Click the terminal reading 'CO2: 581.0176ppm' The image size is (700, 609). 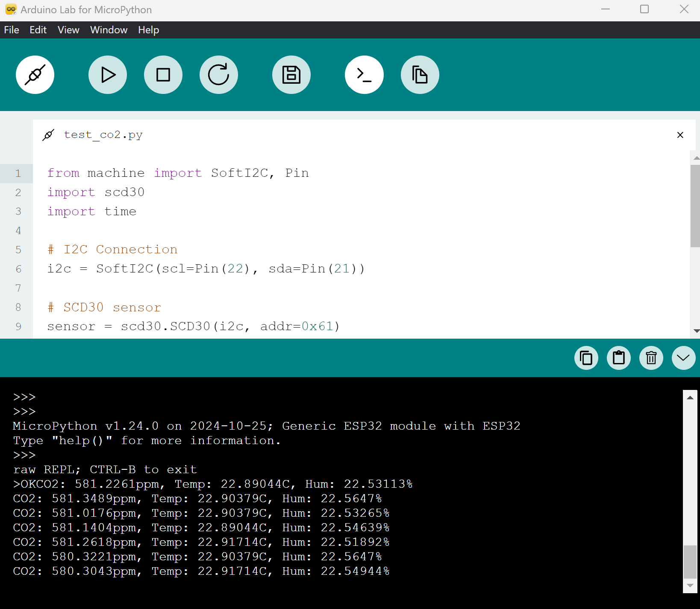point(201,513)
